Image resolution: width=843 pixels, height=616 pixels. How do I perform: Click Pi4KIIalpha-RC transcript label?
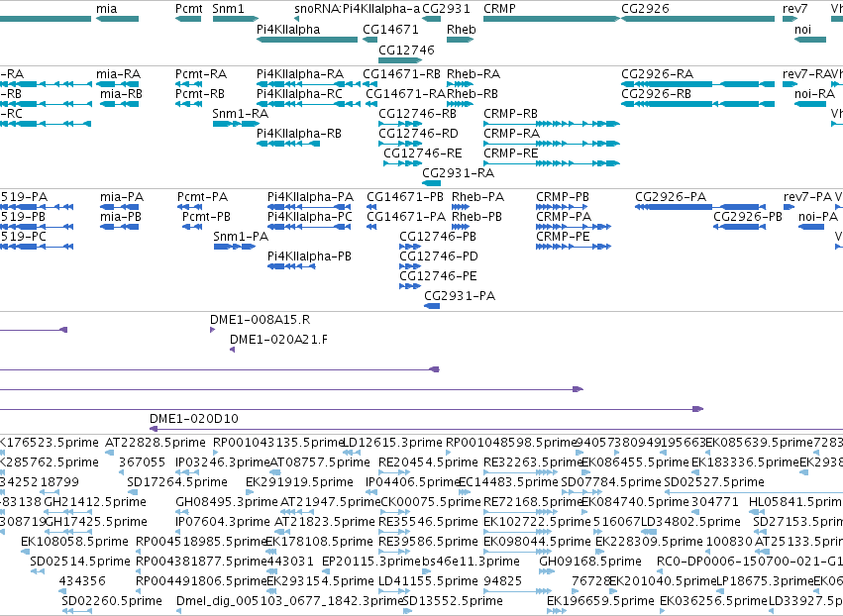(x=299, y=93)
